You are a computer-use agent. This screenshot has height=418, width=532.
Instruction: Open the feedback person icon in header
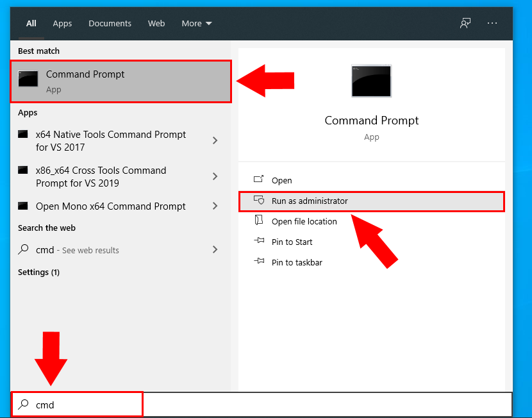(465, 24)
